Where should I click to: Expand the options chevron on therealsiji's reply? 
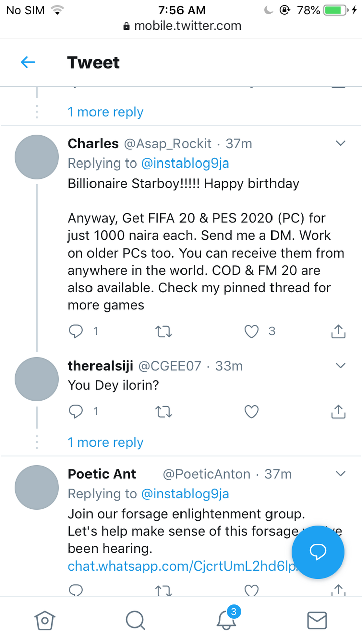click(x=340, y=365)
